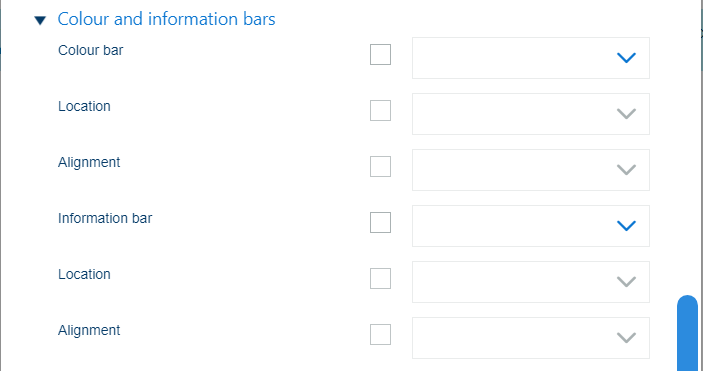Toggle the Alignment checkbox under Colour bar
The image size is (703, 371).
[380, 166]
